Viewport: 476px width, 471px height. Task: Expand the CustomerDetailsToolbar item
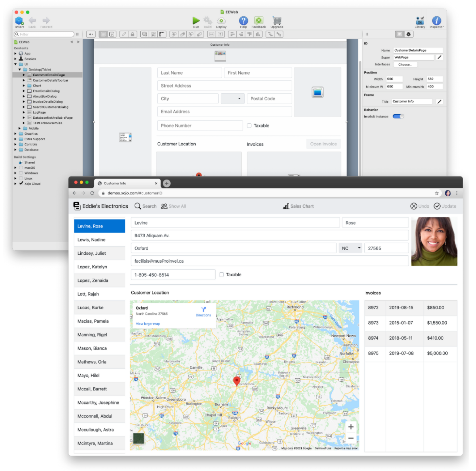point(24,80)
